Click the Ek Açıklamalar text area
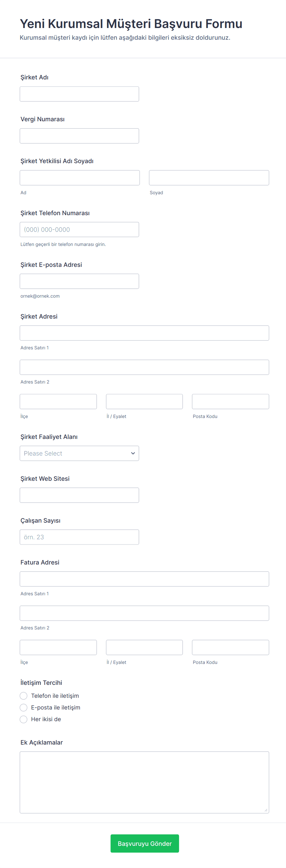Screen dimensions: 286x868 [x=144, y=782]
